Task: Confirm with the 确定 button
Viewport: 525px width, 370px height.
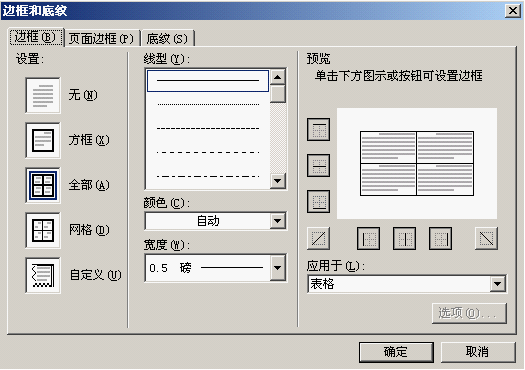Action: (396, 352)
